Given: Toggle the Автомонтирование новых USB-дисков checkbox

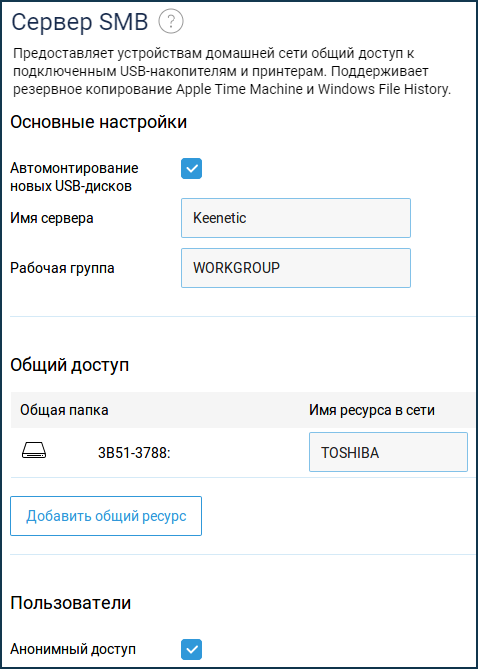Looking at the screenshot, I should coord(191,169).
